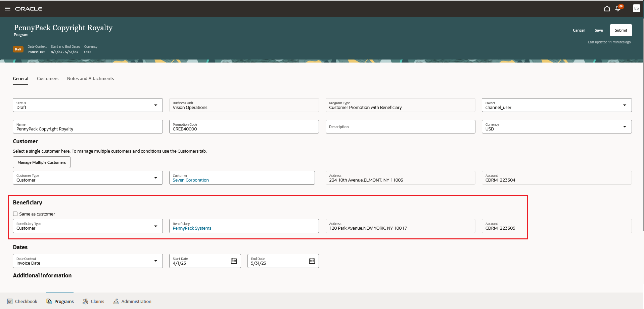Screen dimensions: 644x309
Task: Open the Administration section icon
Action: [132, 301]
